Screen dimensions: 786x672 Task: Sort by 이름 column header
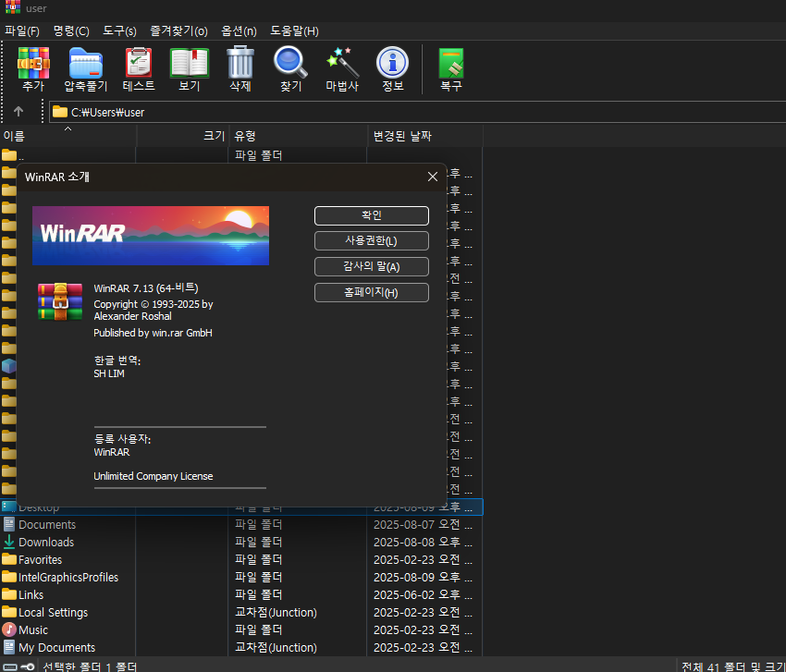(x=68, y=136)
